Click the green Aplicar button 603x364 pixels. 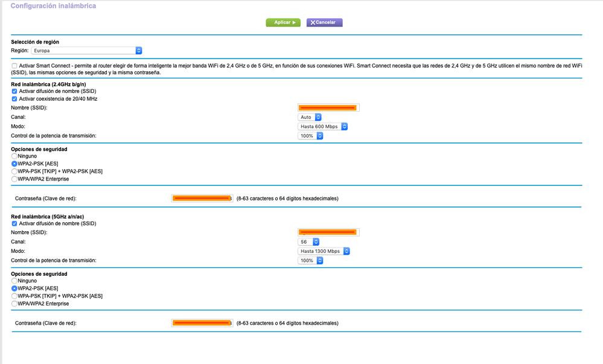283,22
